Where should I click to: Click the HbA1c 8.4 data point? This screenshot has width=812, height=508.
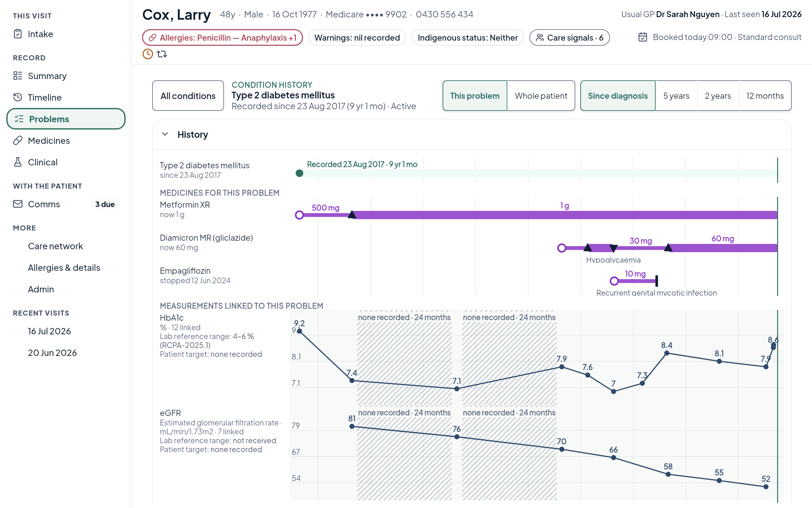coord(667,353)
